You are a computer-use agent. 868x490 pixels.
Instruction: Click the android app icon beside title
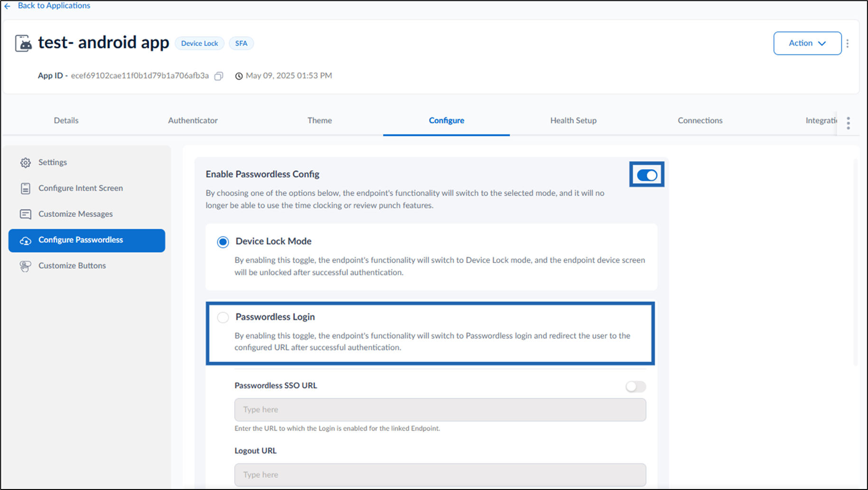pyautogui.click(x=23, y=43)
